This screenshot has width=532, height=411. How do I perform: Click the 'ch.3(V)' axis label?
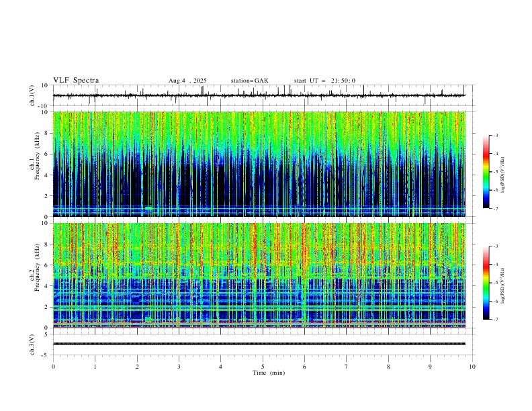[x=32, y=345]
